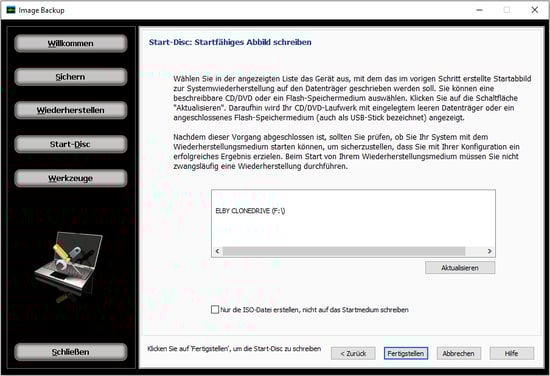Screen dimensions: 550x376
Task: Select the Start-Disc sidebar button
Action: [71, 144]
